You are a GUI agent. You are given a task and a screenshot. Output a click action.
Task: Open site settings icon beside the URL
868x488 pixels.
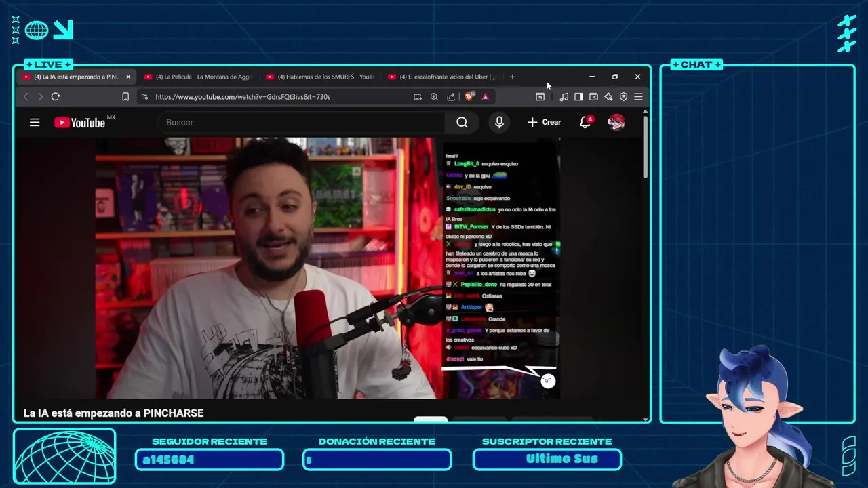(144, 97)
